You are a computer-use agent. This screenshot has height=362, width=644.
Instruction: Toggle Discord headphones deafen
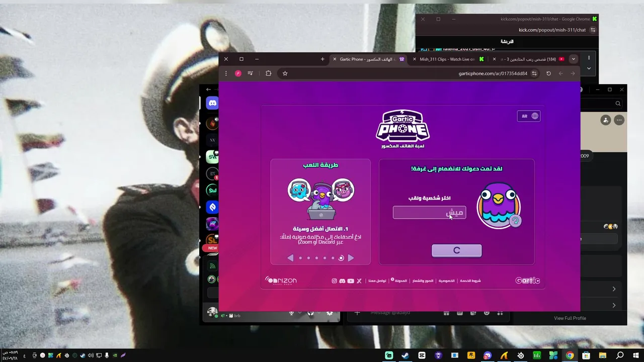tap(310, 313)
